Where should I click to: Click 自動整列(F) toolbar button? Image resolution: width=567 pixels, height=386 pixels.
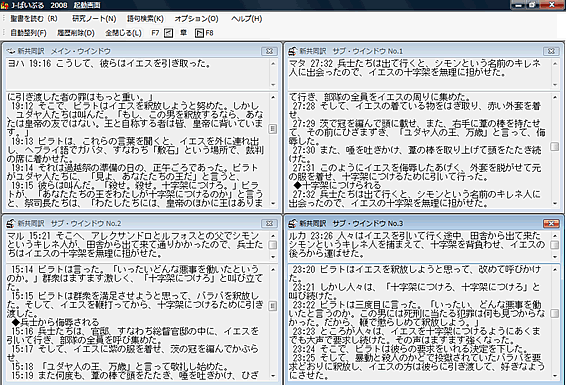pos(28,33)
